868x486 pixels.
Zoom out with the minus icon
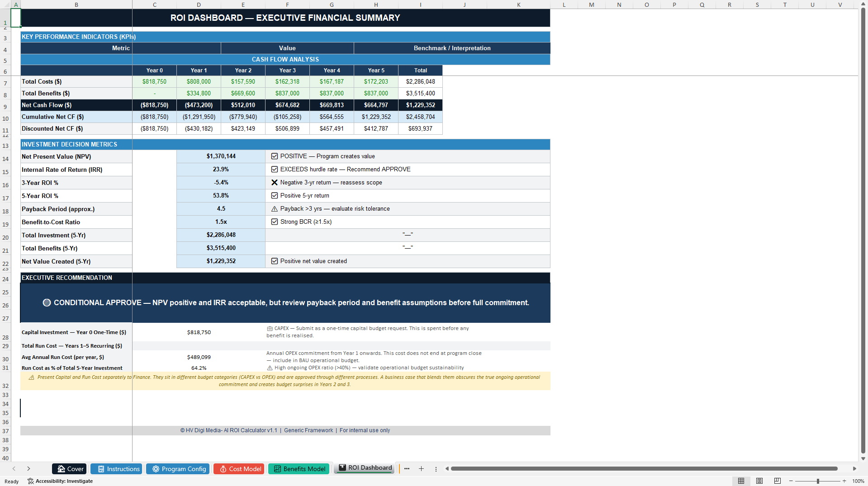[x=792, y=481]
